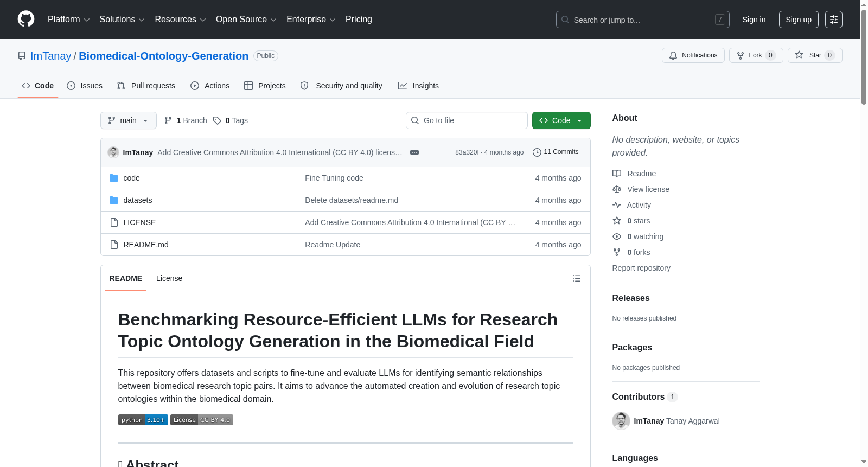
Task: Open the Issues tab
Action: click(x=85, y=86)
